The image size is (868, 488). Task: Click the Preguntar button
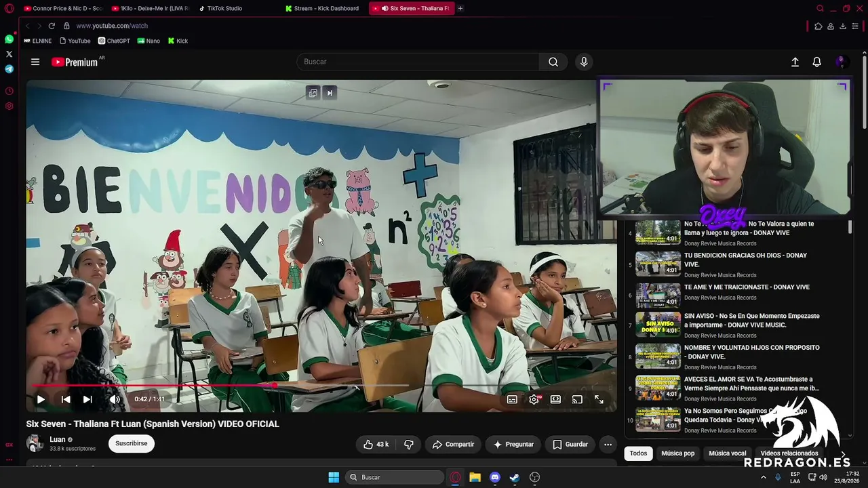click(x=513, y=445)
